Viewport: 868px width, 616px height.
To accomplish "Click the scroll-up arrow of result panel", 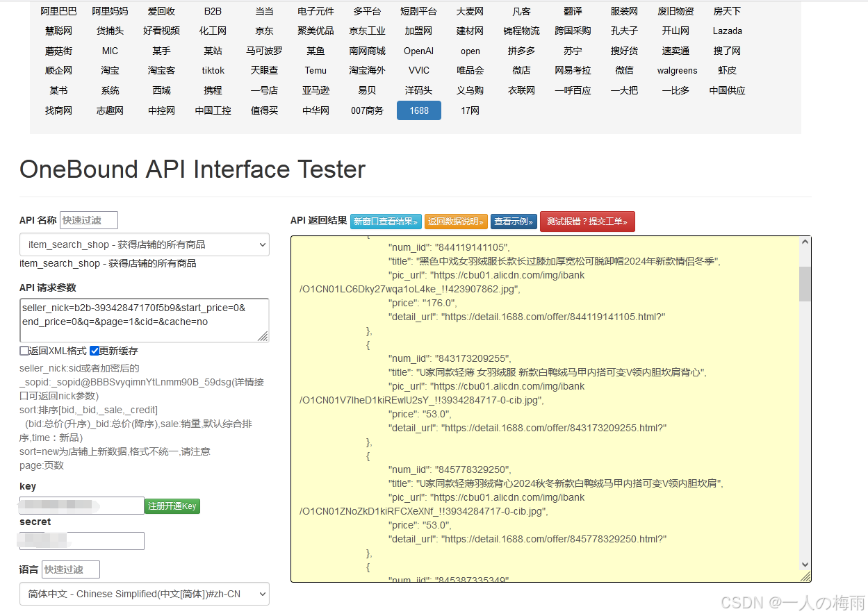I will coord(805,242).
